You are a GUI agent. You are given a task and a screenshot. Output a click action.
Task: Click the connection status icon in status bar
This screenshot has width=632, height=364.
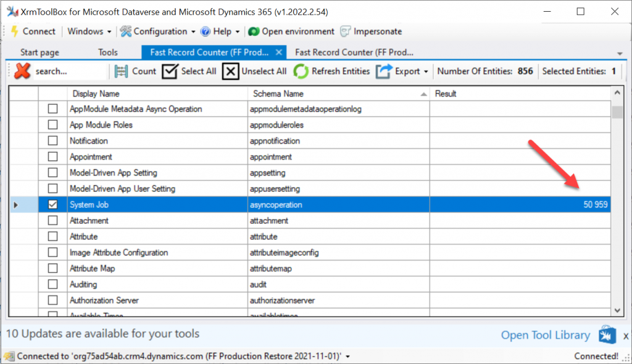(x=9, y=357)
